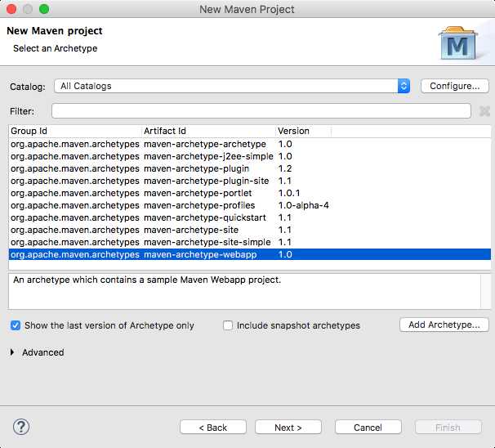Sort by Version column header
The width and height of the screenshot is (495, 448).
coord(303,131)
